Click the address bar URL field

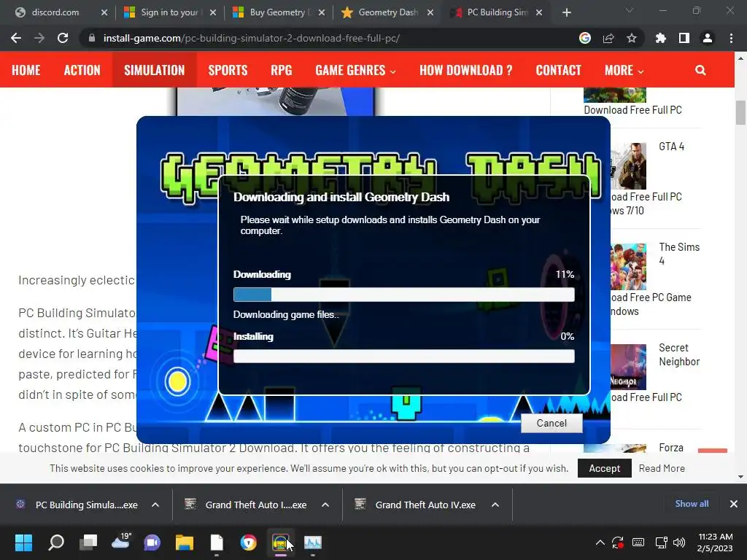[329, 38]
